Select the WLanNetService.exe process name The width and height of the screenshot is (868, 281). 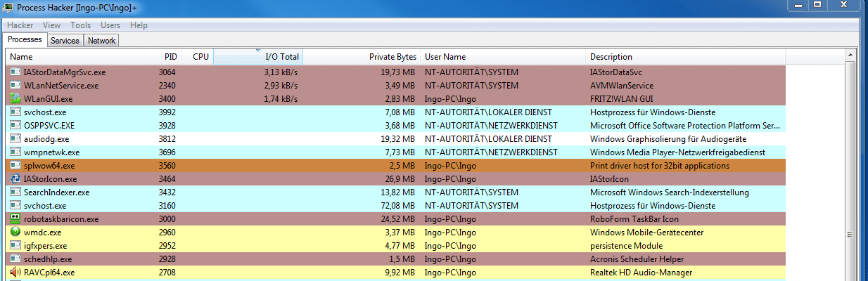pyautogui.click(x=61, y=85)
